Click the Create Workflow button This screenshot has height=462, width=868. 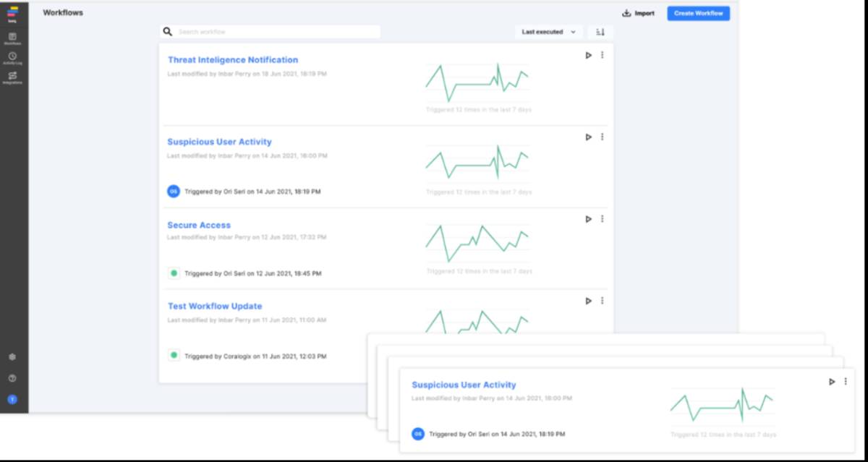click(x=698, y=13)
